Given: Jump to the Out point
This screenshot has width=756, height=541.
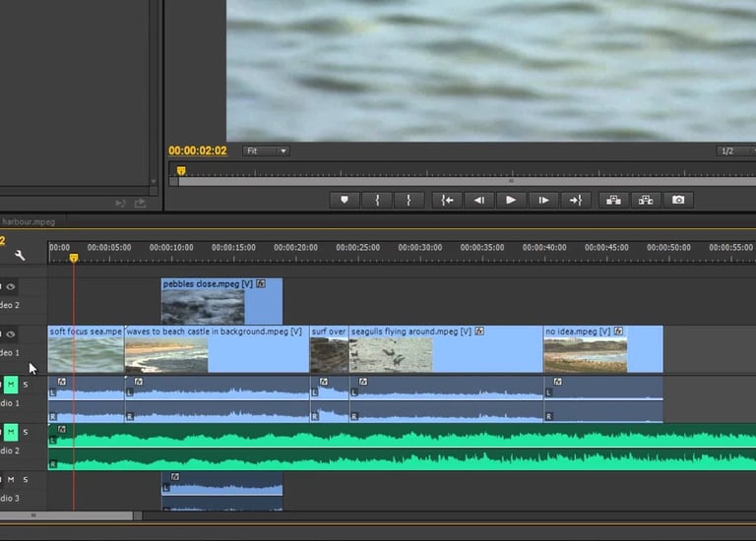Looking at the screenshot, I should [576, 200].
